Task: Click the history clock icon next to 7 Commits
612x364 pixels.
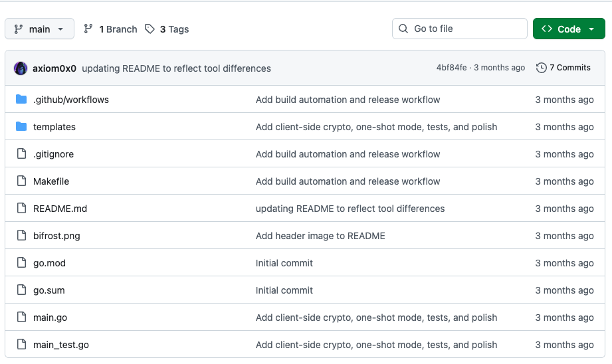Action: pyautogui.click(x=541, y=68)
